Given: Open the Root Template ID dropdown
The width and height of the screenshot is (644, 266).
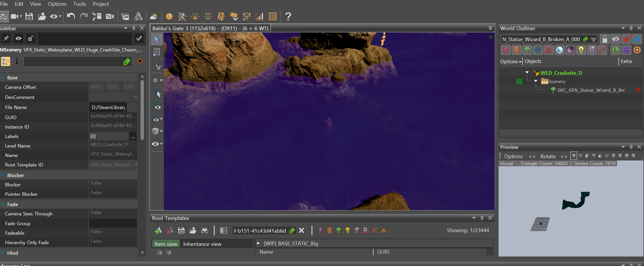Looking at the screenshot, I should 136,164.
